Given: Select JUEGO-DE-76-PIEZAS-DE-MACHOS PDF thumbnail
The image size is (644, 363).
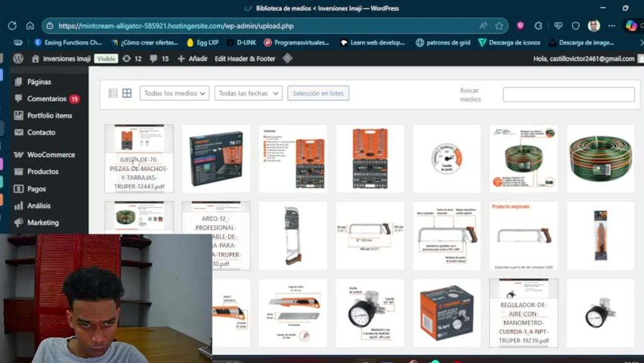Looking at the screenshot, I should click(139, 159).
